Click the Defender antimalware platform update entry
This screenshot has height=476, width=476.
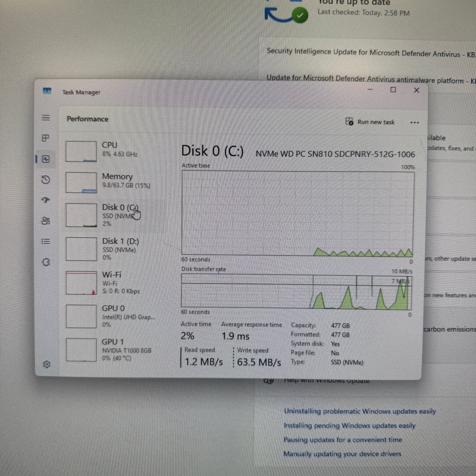click(x=371, y=79)
